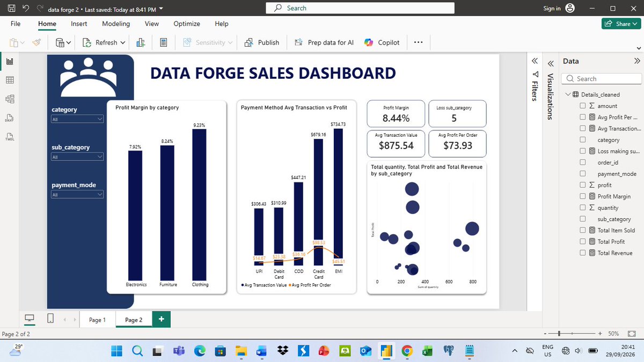Click the Publish button
This screenshot has width=644, height=362.
pyautogui.click(x=262, y=42)
